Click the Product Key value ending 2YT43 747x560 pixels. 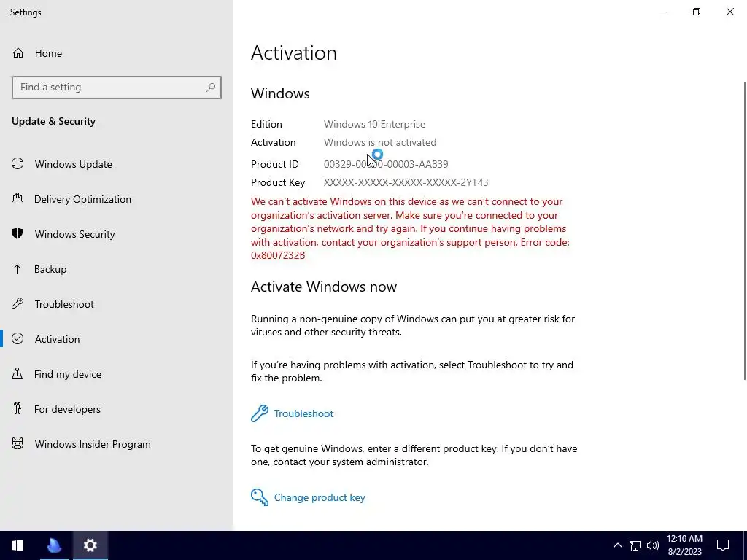(x=406, y=182)
